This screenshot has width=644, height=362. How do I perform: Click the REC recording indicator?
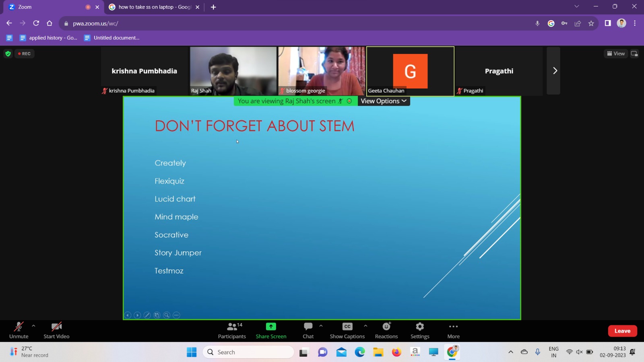coord(25,53)
